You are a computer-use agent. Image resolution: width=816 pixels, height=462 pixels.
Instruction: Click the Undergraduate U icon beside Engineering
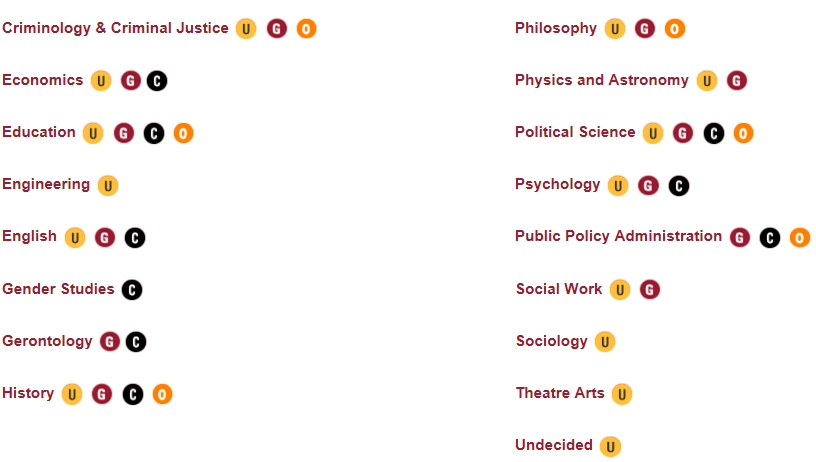coord(108,185)
